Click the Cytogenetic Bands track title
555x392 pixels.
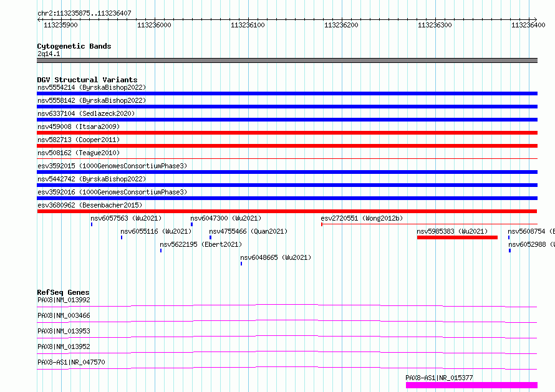[74, 46]
